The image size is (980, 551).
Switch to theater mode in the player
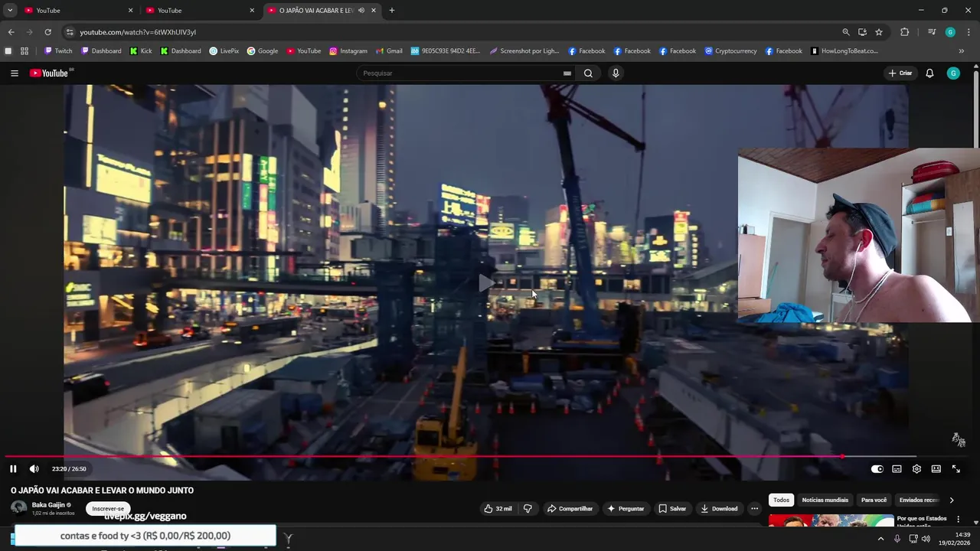click(x=936, y=468)
